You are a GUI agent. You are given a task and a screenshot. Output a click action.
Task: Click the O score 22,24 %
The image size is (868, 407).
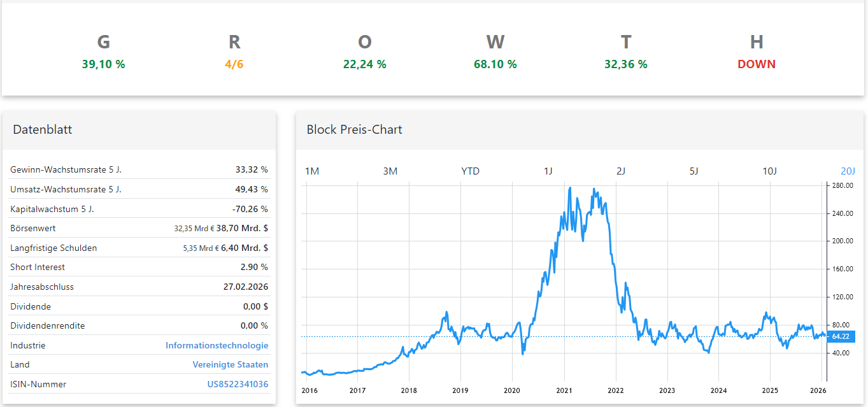[x=364, y=64]
